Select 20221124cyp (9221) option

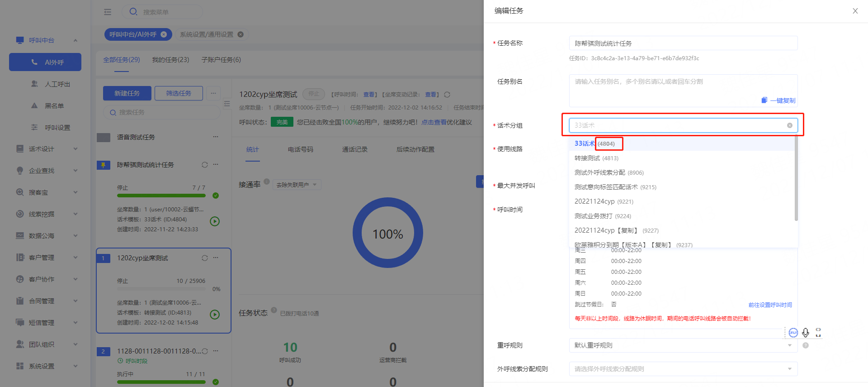tap(682, 201)
